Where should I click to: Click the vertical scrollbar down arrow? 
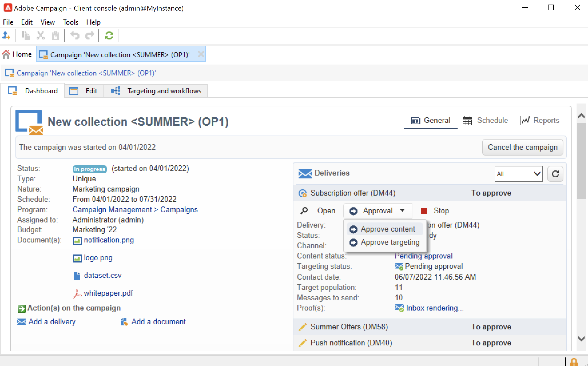click(x=581, y=339)
